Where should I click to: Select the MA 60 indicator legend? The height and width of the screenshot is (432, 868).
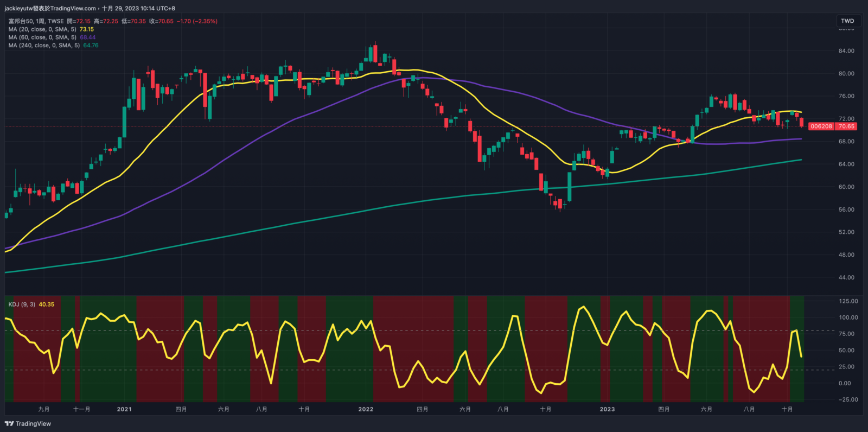coord(42,37)
